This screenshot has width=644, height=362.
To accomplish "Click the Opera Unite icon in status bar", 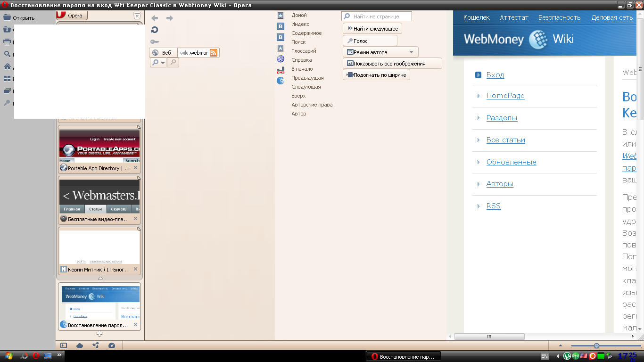I will click(96, 346).
